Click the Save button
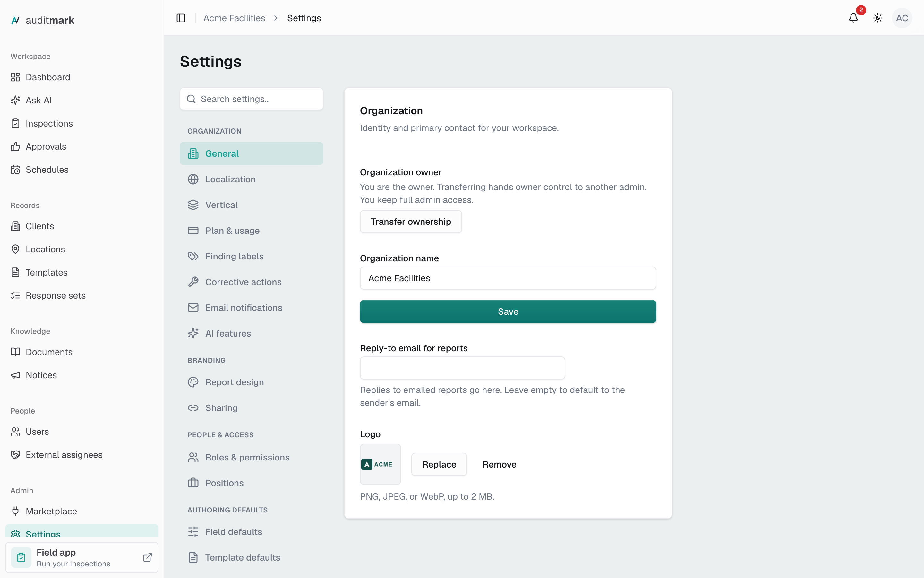The width and height of the screenshot is (924, 578). coord(508,311)
